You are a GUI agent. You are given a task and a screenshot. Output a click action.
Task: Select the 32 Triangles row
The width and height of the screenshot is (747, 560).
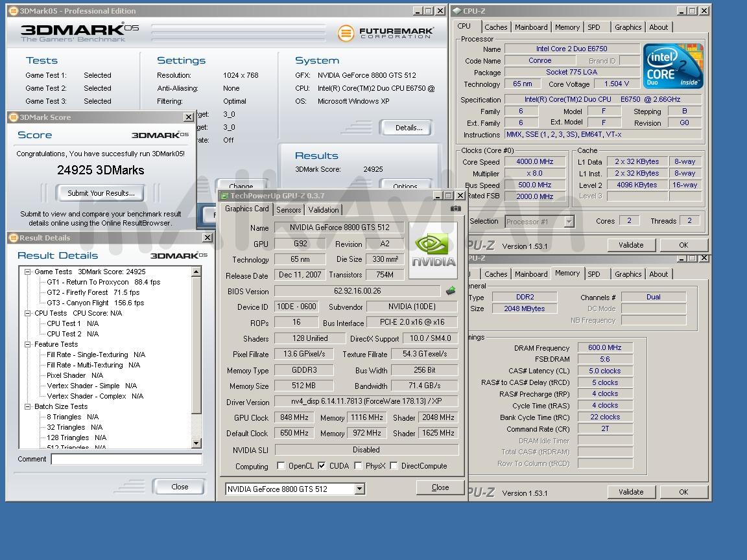75,427
